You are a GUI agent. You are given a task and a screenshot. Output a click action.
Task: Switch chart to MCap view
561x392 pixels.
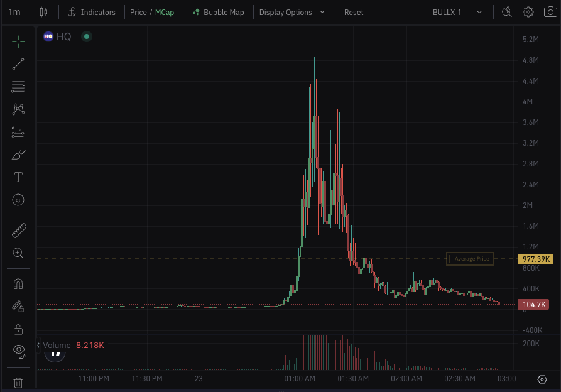(x=165, y=12)
